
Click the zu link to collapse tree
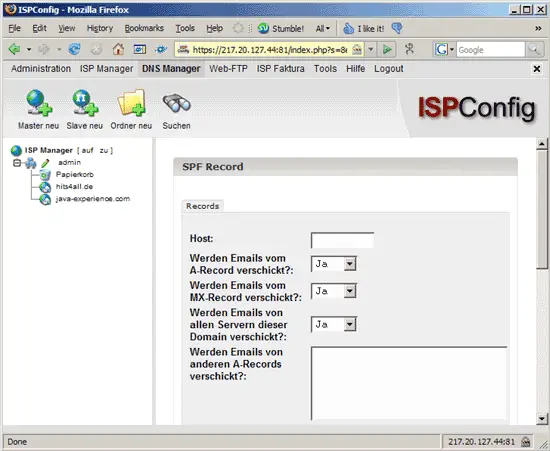tap(104, 150)
